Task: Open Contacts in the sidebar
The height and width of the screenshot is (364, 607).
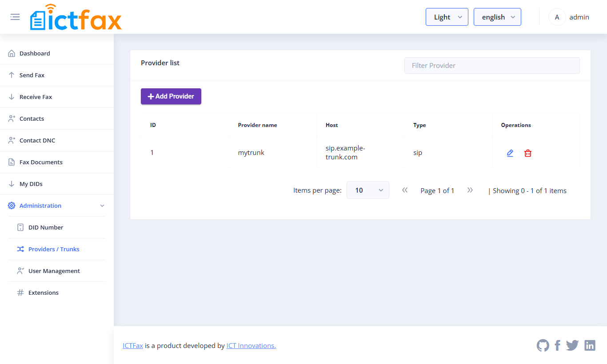Action: tap(57, 119)
